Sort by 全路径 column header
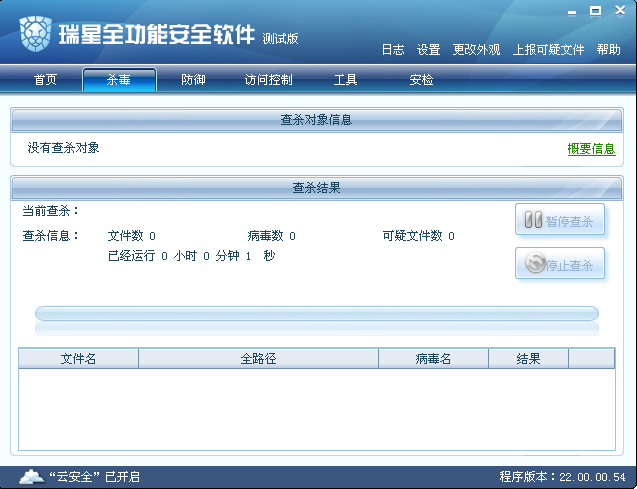Viewport: 637px width, 489px height. [258, 359]
